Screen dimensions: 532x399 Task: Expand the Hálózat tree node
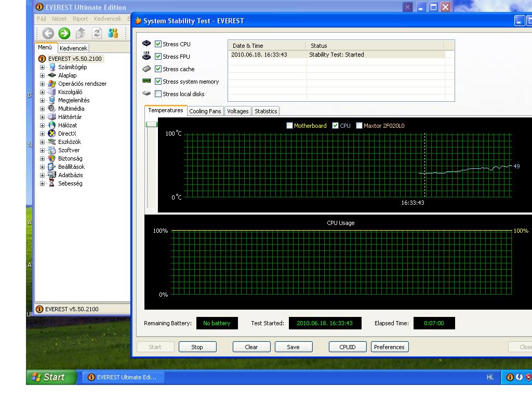[42, 126]
